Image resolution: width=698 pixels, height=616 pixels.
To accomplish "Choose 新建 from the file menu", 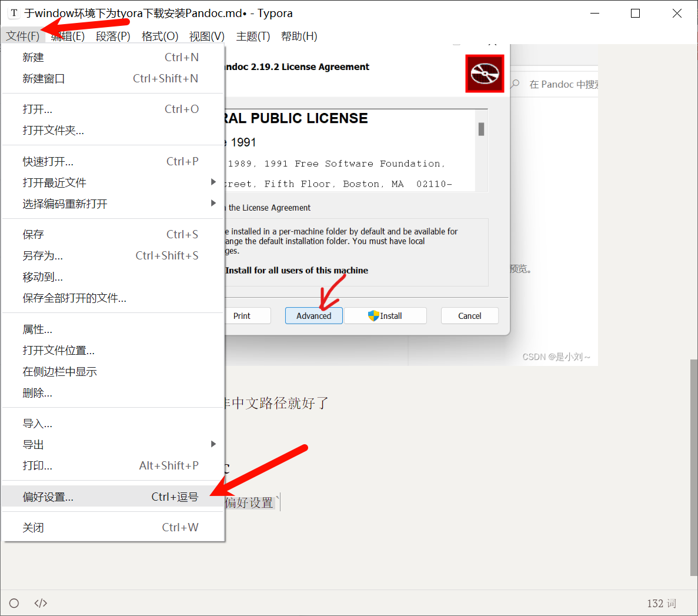I will point(113,58).
